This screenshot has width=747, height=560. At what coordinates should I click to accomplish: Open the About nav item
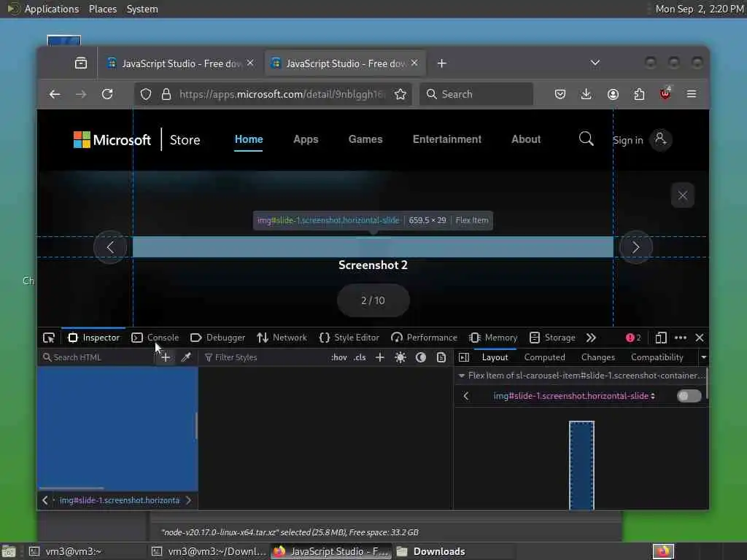526,139
